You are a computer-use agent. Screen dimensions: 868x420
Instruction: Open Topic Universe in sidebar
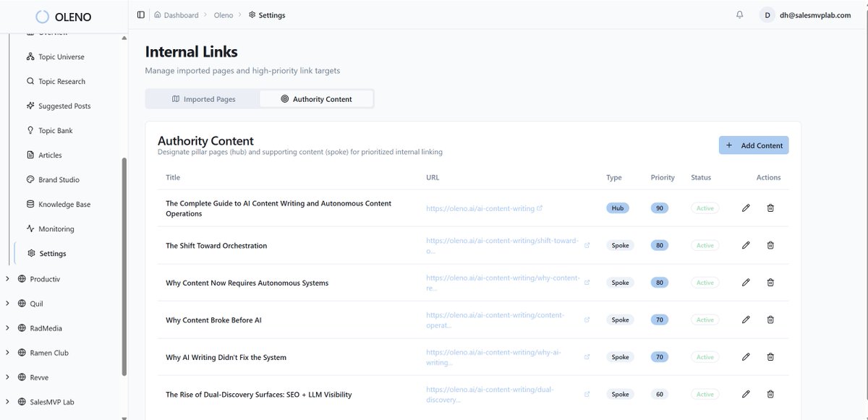[x=55, y=57]
